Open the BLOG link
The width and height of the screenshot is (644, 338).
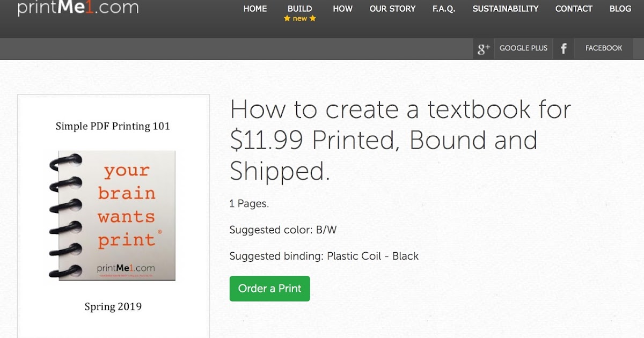tap(620, 9)
